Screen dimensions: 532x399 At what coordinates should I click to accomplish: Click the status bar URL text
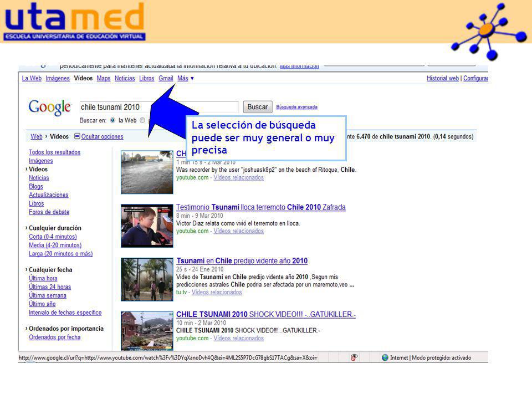coord(168,357)
